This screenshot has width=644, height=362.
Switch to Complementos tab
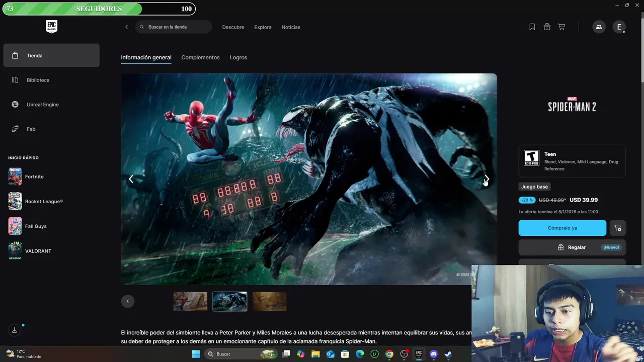click(x=200, y=57)
